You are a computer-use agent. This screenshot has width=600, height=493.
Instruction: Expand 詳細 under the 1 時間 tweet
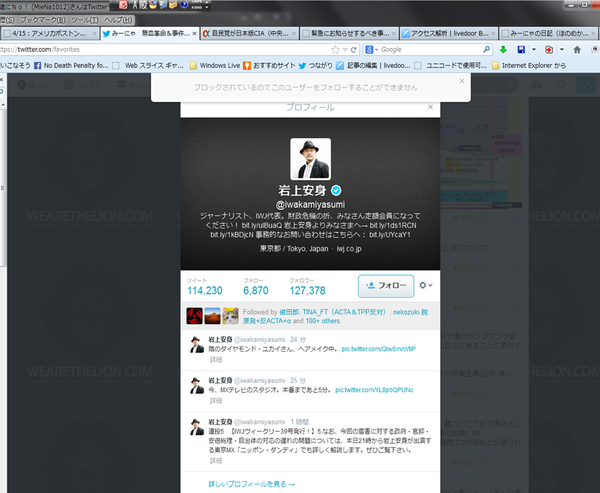pyautogui.click(x=216, y=460)
